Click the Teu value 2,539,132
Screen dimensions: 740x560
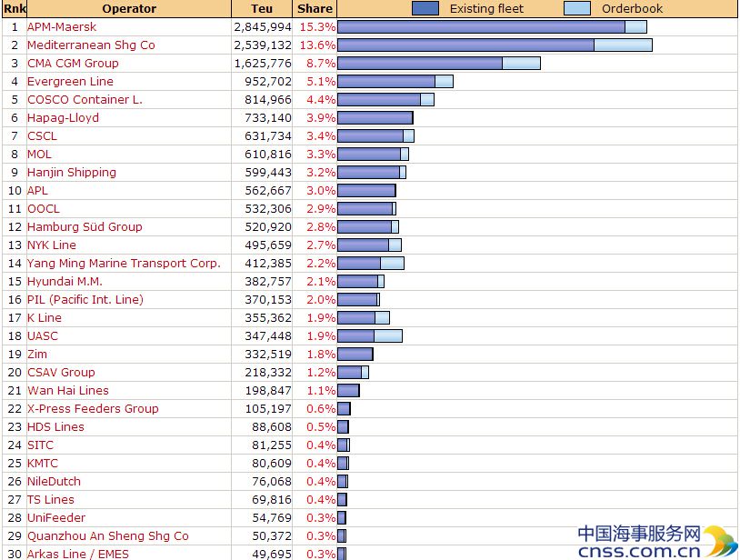tap(263, 45)
